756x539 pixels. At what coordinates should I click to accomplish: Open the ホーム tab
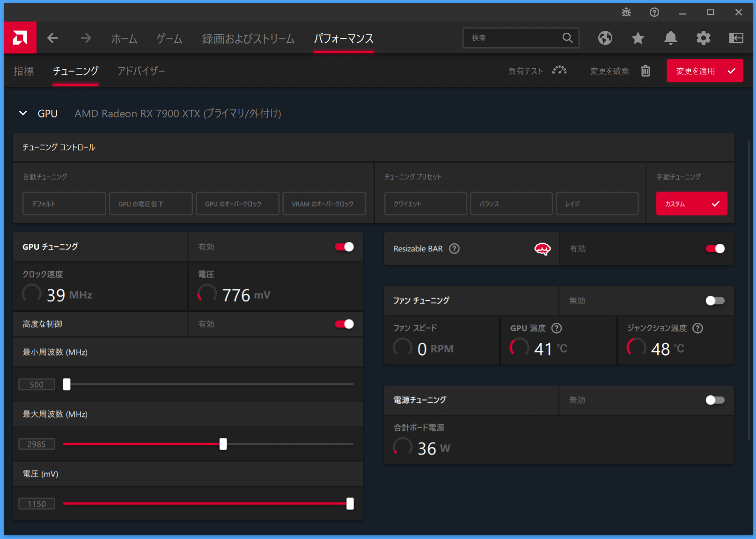coord(124,38)
